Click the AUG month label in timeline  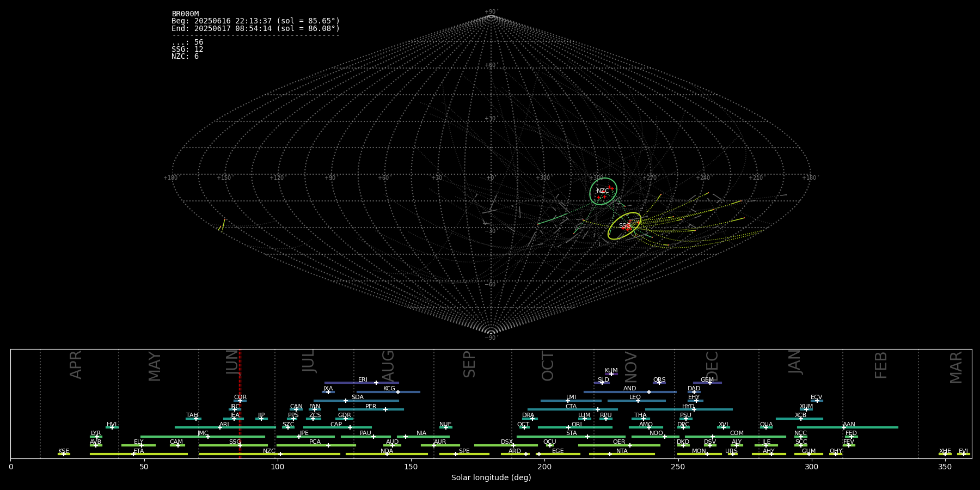388,365
